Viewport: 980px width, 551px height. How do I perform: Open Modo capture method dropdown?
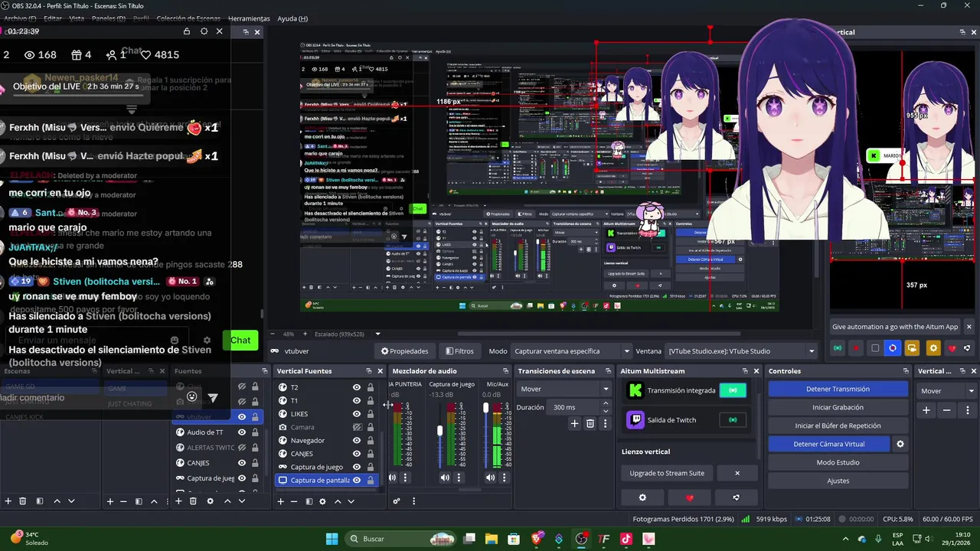pyautogui.click(x=572, y=351)
